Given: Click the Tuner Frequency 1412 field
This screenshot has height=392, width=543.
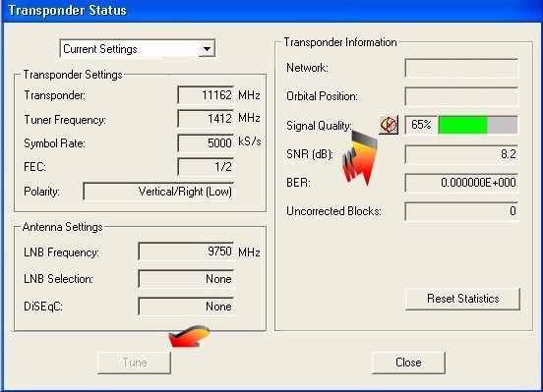Looking at the screenshot, I should click(x=206, y=119).
